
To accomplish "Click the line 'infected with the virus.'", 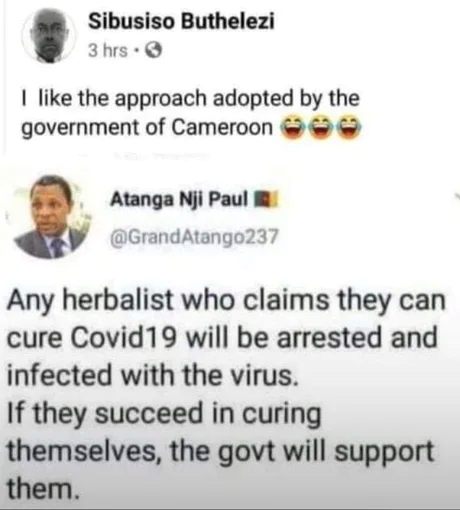I will tap(152, 375).
